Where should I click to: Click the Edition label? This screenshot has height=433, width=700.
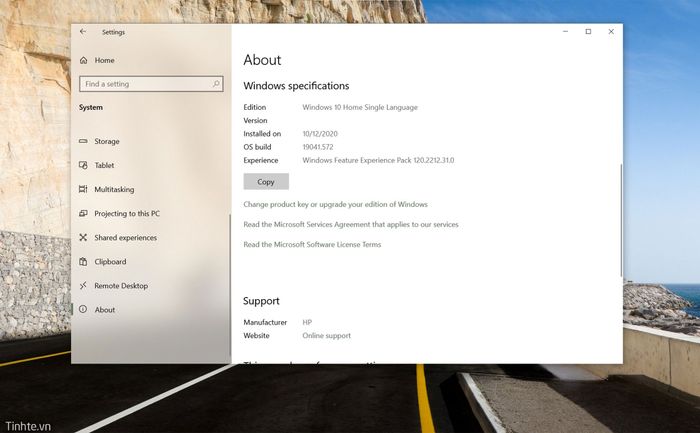point(254,108)
